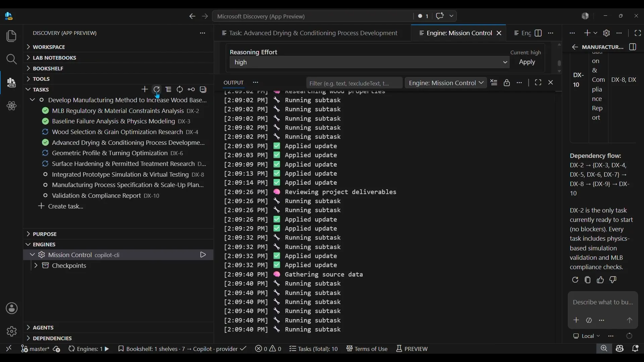This screenshot has width=644, height=362.
Task: Toggle the chat session side panel
Action: pos(633,47)
